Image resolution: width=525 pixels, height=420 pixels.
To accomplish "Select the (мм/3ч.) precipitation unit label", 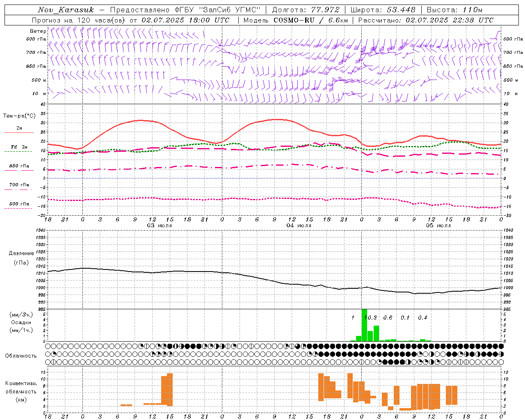I will (x=21, y=315).
